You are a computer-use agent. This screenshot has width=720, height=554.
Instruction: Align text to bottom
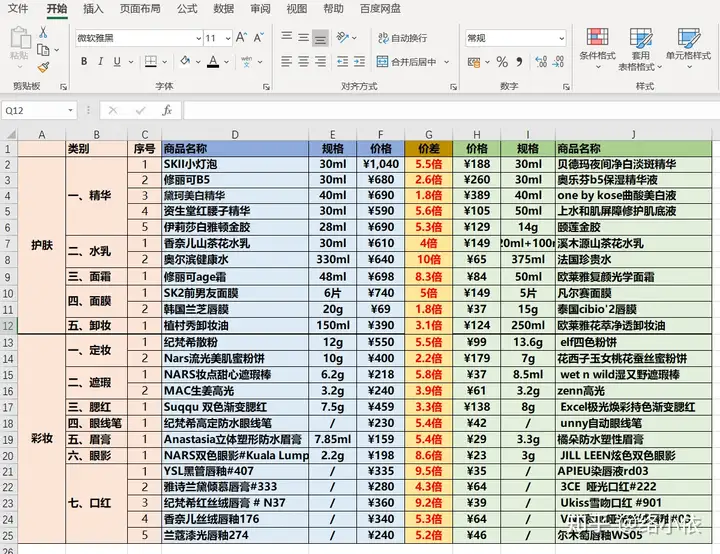(x=321, y=38)
